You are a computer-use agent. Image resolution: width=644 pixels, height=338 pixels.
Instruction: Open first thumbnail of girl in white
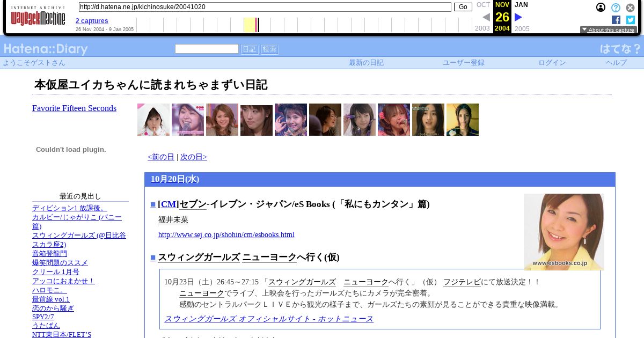(153, 120)
